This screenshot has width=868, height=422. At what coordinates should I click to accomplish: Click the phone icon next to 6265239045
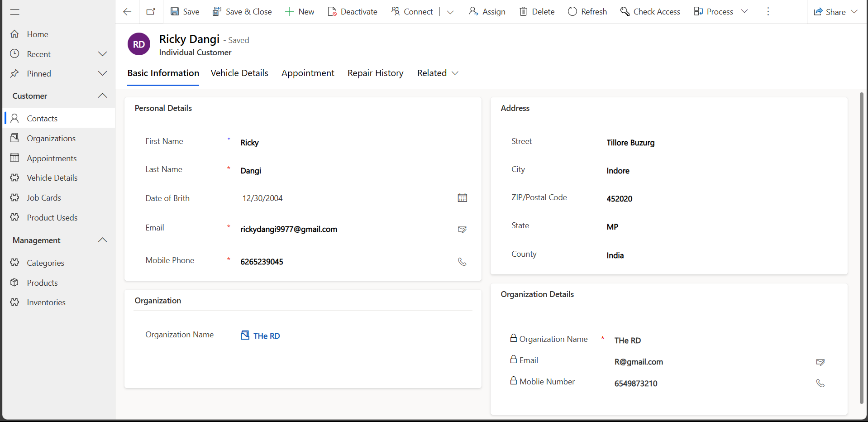click(462, 262)
